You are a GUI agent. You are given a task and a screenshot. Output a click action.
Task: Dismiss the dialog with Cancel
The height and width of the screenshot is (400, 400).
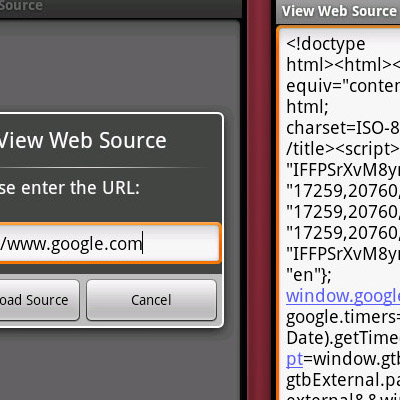click(151, 300)
